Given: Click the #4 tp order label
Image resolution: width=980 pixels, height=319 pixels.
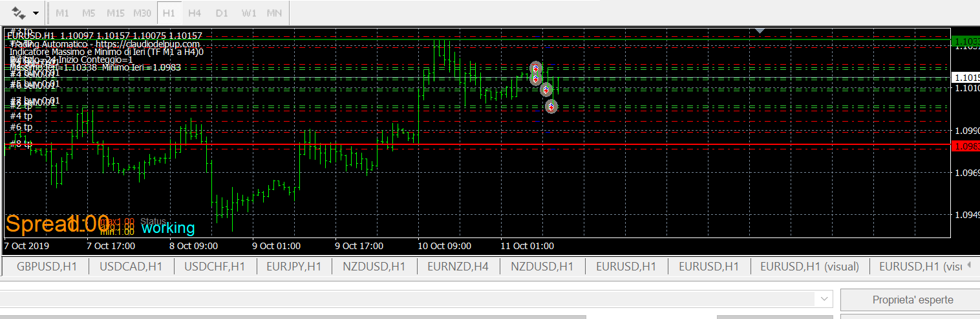Looking at the screenshot, I should (21, 116).
